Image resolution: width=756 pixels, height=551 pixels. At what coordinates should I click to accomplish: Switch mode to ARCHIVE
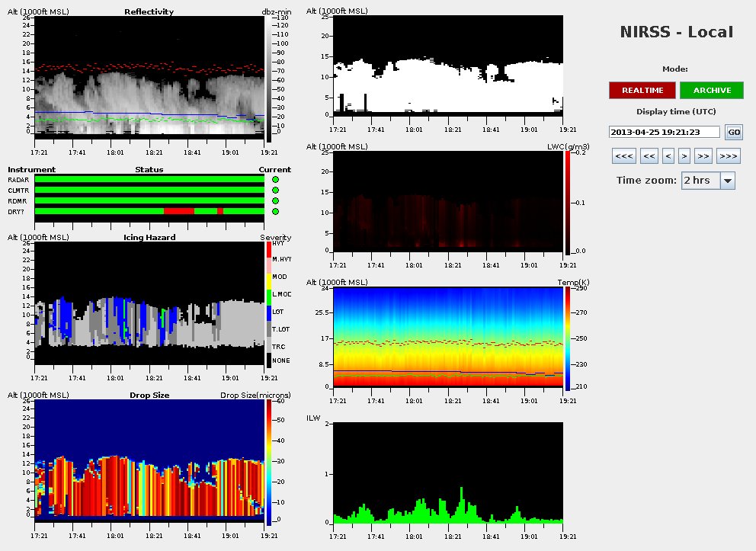click(x=712, y=91)
